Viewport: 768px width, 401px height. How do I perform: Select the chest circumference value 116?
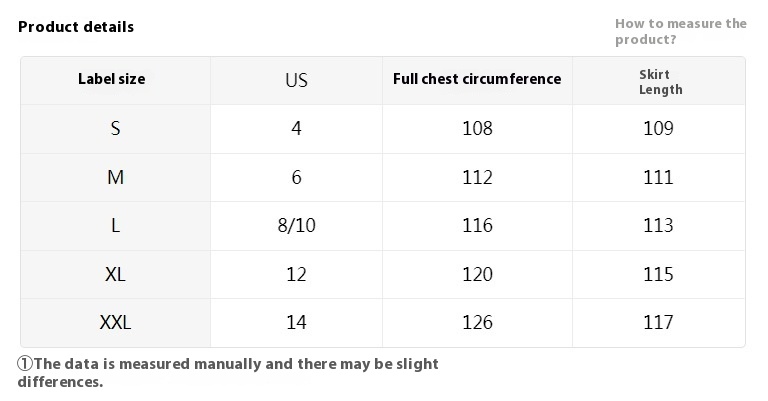[x=477, y=225]
